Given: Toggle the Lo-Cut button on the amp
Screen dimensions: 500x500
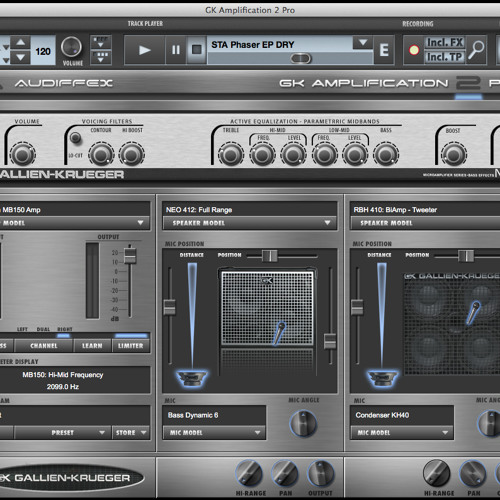Looking at the screenshot, I should (x=76, y=138).
